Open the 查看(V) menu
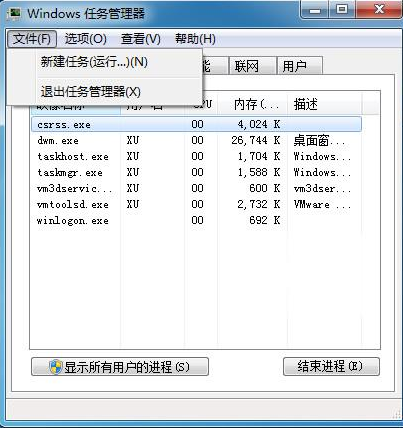The image size is (403, 428). coord(141,39)
